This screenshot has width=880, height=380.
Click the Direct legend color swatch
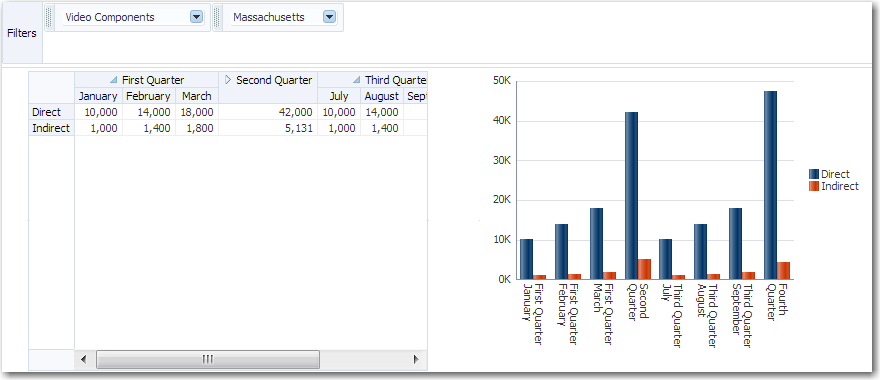(x=814, y=174)
